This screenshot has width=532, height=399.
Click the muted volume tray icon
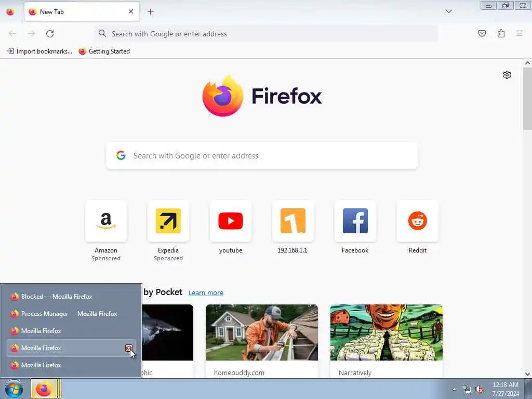click(480, 390)
